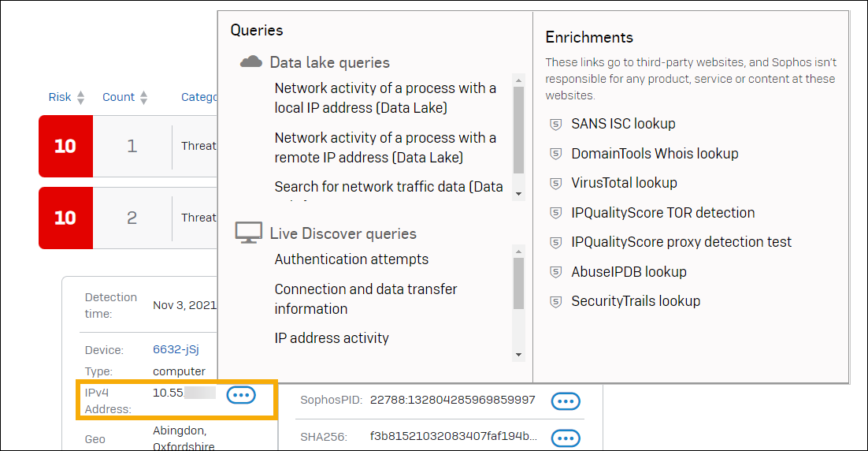This screenshot has width=868, height=451.
Task: Click the Data lake queries cloud icon
Action: (250, 62)
